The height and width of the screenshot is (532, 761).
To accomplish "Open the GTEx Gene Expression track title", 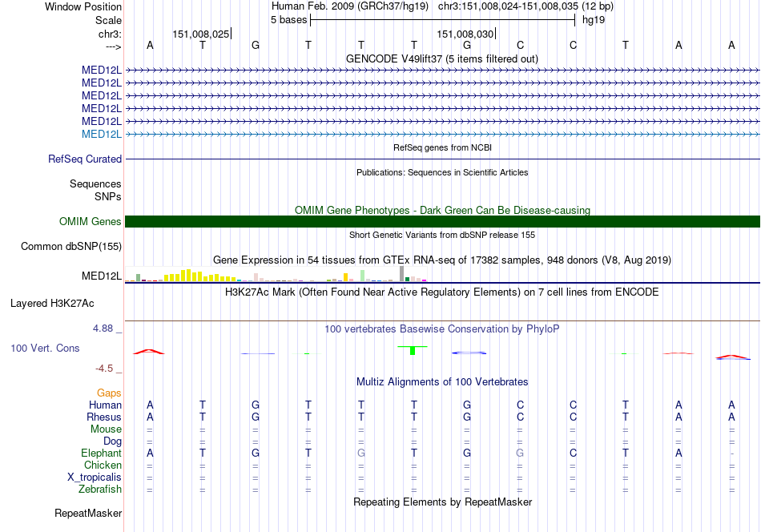I will pos(442,260).
